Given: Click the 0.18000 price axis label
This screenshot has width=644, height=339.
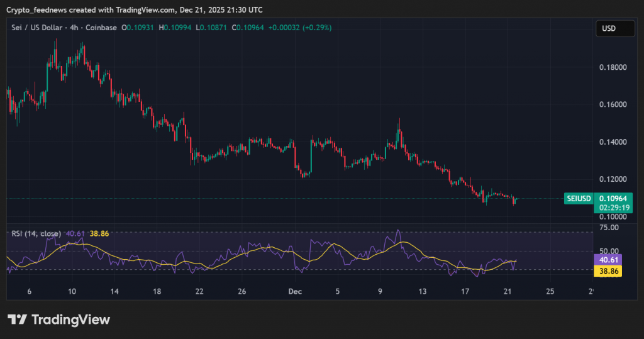Looking at the screenshot, I should 612,67.
